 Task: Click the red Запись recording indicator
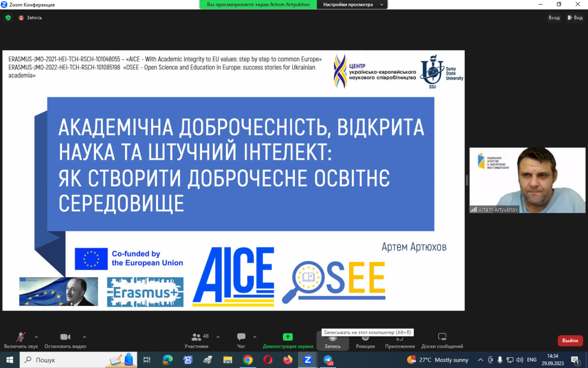[x=30, y=17]
